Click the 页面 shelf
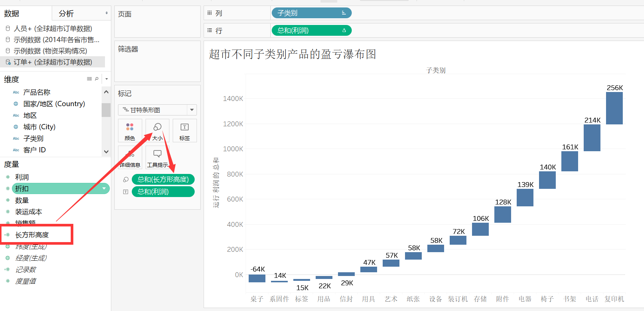Image resolution: width=644 pixels, height=311 pixels. (157, 22)
